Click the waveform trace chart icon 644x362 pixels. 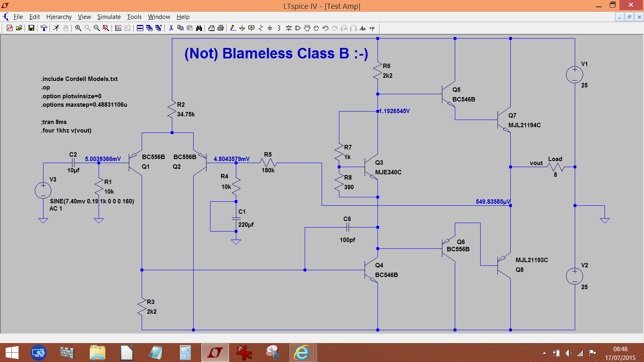(118, 28)
